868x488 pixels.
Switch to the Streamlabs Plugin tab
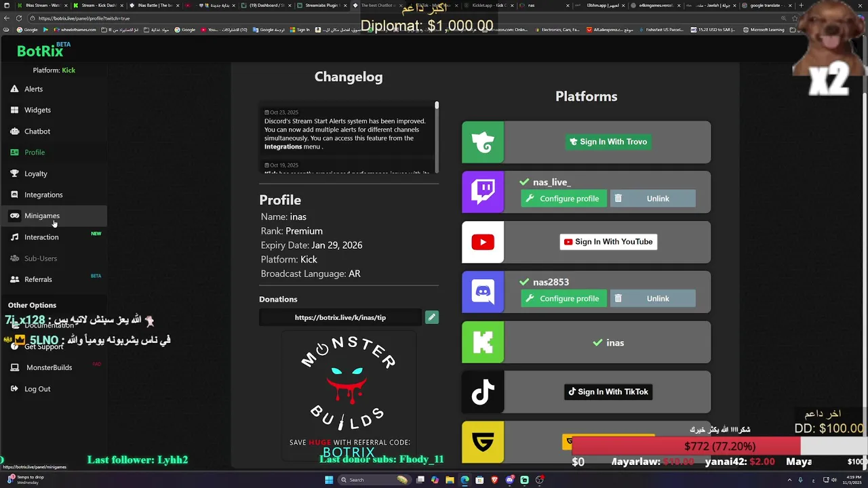click(322, 5)
